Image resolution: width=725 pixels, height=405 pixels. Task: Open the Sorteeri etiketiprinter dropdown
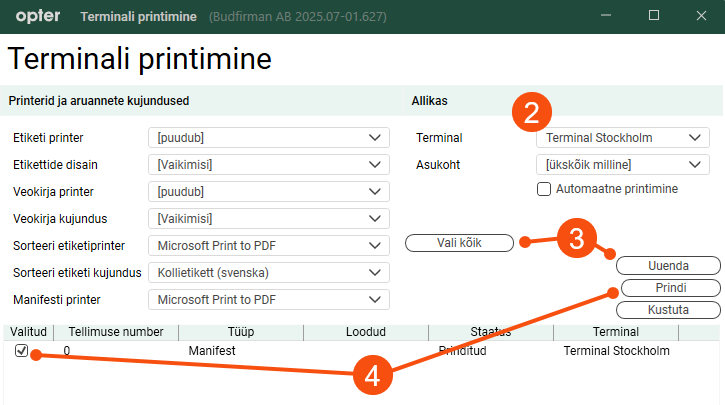point(267,246)
